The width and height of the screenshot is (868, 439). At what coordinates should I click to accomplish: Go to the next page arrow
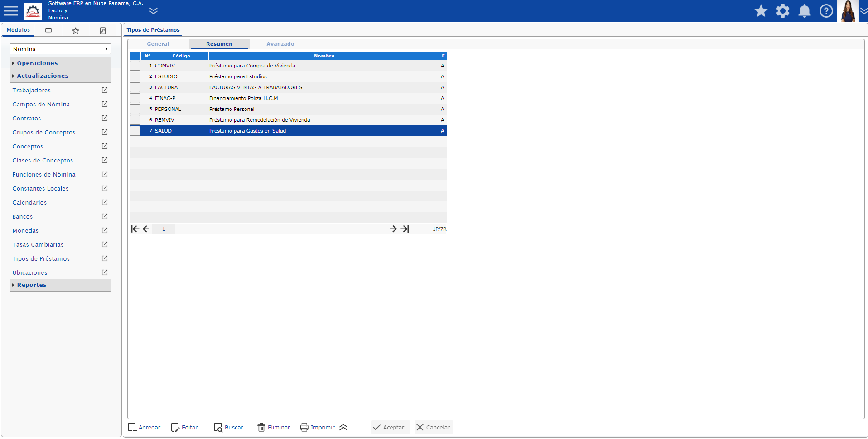coord(393,229)
